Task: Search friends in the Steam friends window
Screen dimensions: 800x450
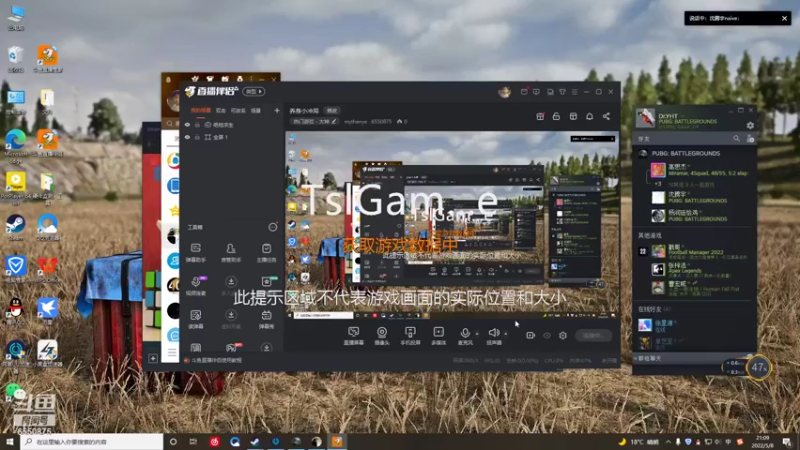Action: [736, 138]
